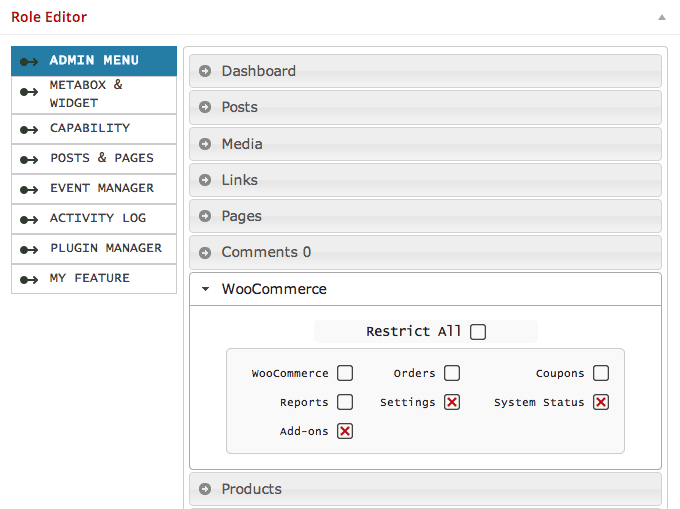Screen dimensions: 680x509
Task: Uncheck the Add-ons checkbox
Action: (x=345, y=431)
